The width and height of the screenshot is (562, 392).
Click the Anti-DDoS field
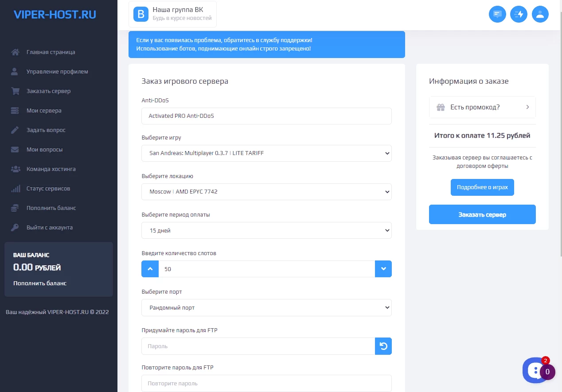(266, 116)
